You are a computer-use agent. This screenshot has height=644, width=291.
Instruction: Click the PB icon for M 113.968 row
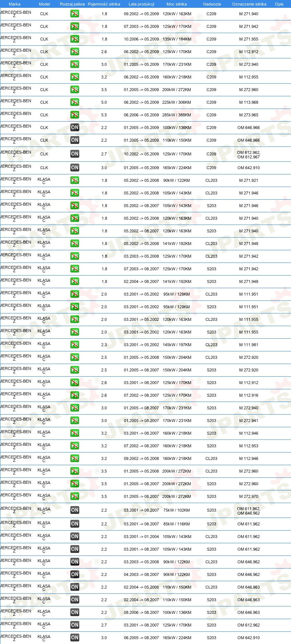[x=75, y=102]
